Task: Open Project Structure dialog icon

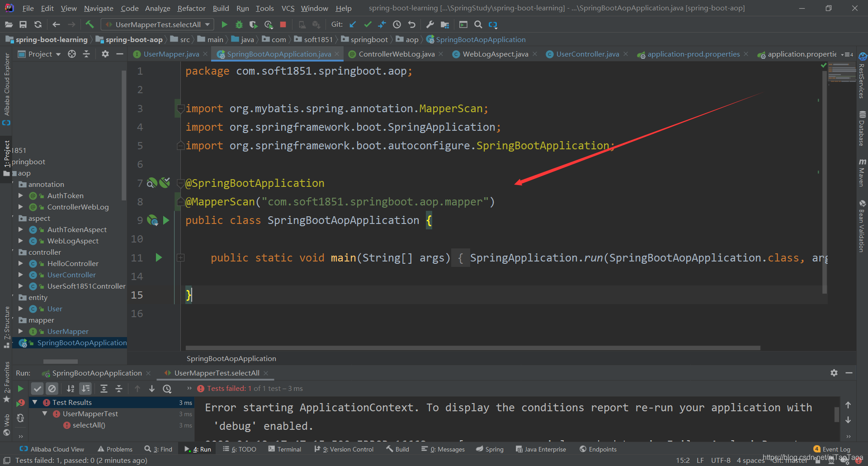Action: pyautogui.click(x=445, y=24)
